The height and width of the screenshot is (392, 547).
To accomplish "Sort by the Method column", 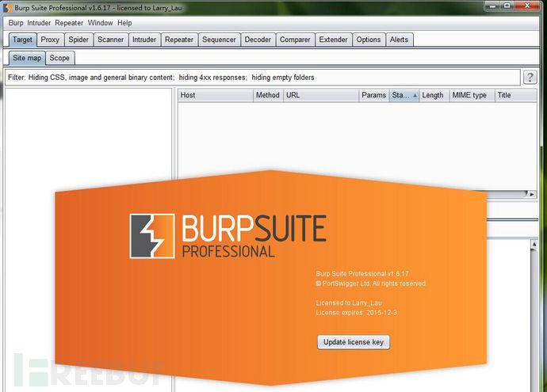I will pos(268,95).
